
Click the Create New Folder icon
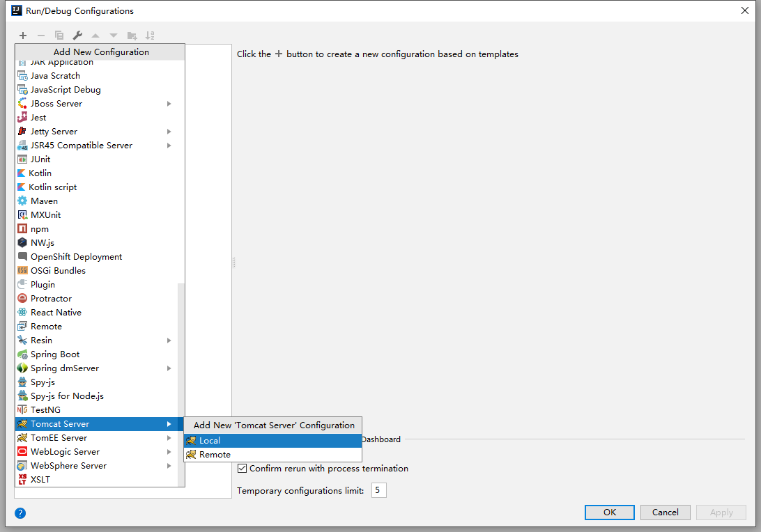[x=132, y=36]
